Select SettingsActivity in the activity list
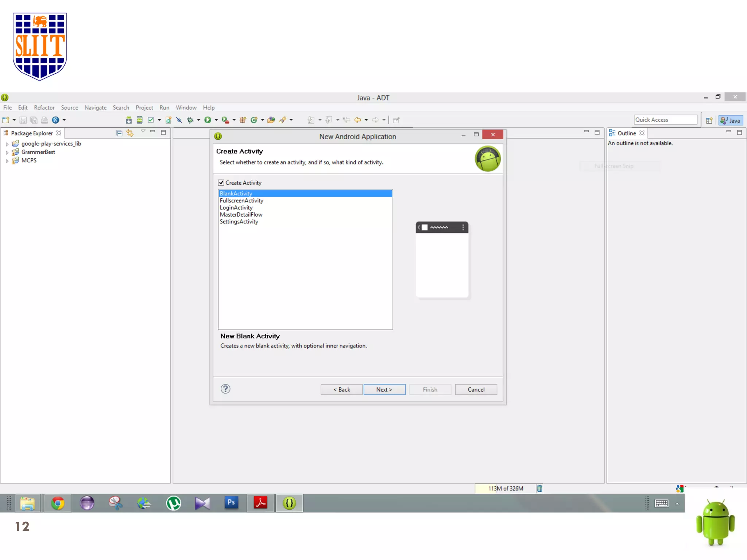 click(x=239, y=222)
